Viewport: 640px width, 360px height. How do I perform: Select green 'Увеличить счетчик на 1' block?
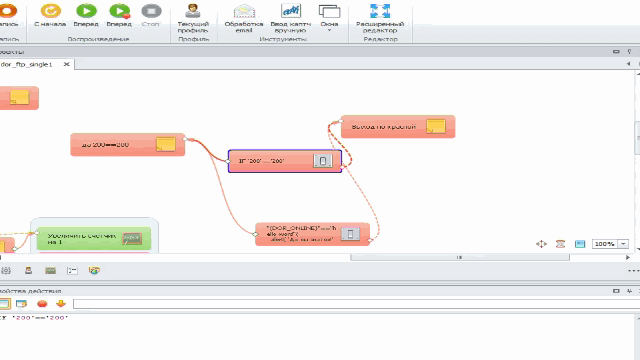pyautogui.click(x=94, y=238)
